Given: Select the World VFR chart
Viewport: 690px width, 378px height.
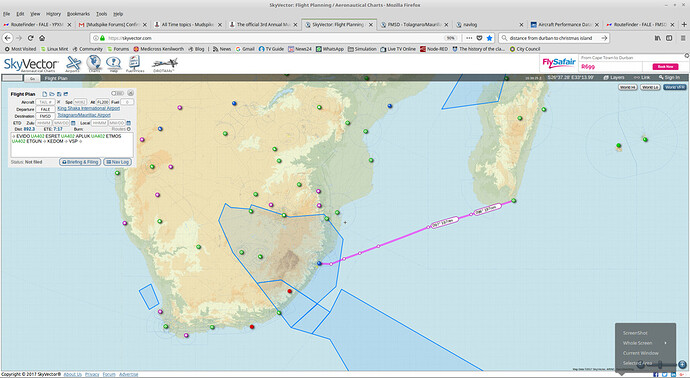Looking at the screenshot, I should click(674, 87).
